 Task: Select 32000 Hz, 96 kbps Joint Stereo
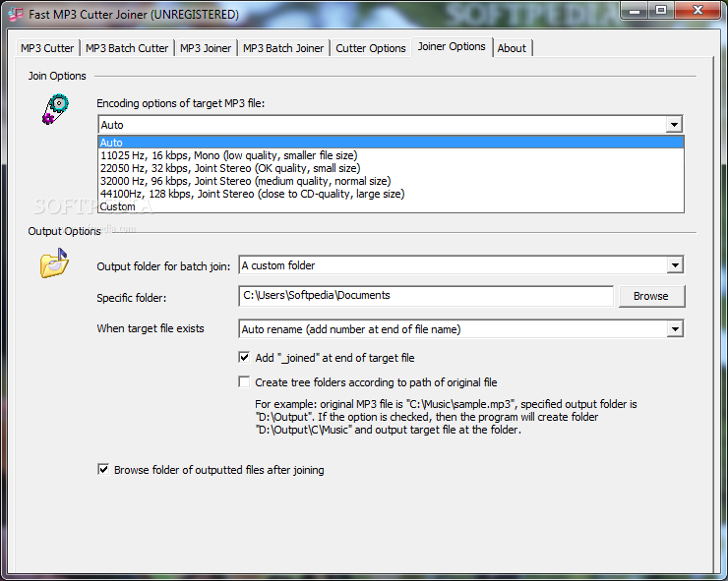(391, 181)
